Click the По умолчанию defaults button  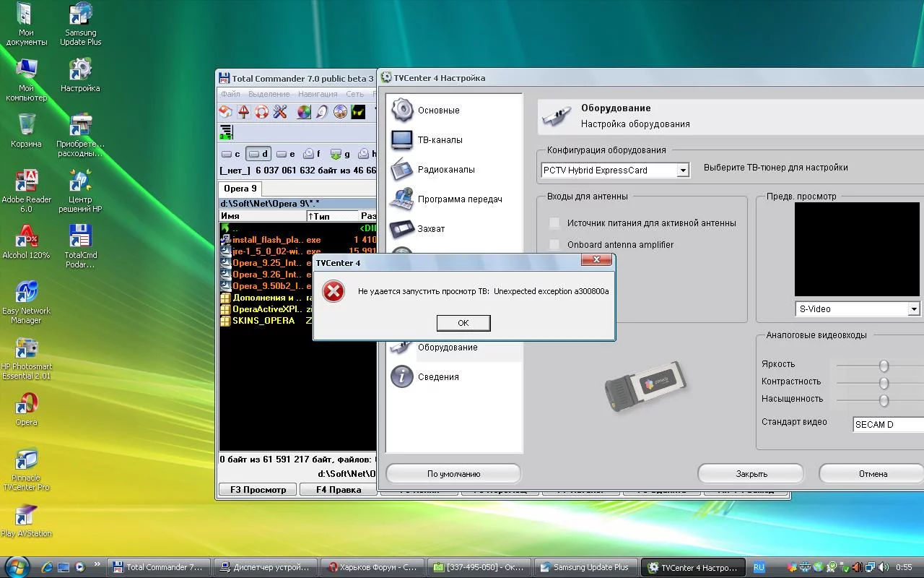(453, 474)
